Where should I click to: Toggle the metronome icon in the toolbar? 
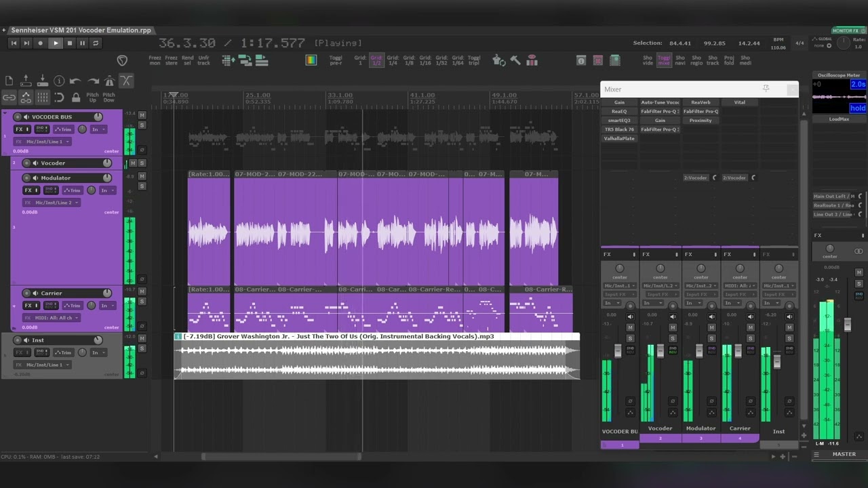click(109, 81)
